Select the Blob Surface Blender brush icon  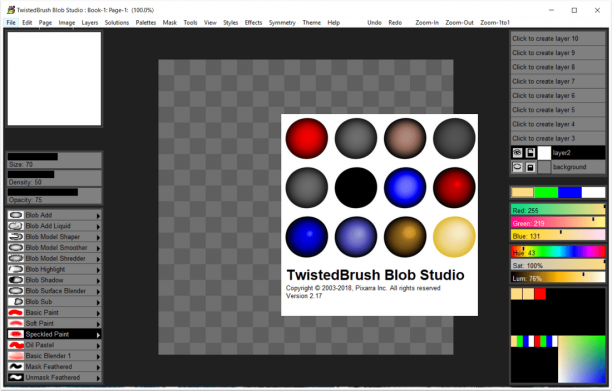16,291
